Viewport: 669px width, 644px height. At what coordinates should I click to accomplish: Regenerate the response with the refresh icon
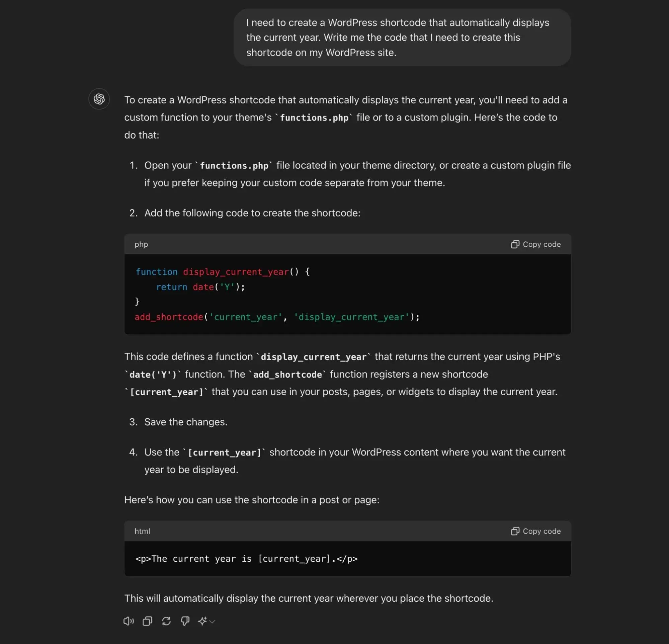click(x=166, y=621)
